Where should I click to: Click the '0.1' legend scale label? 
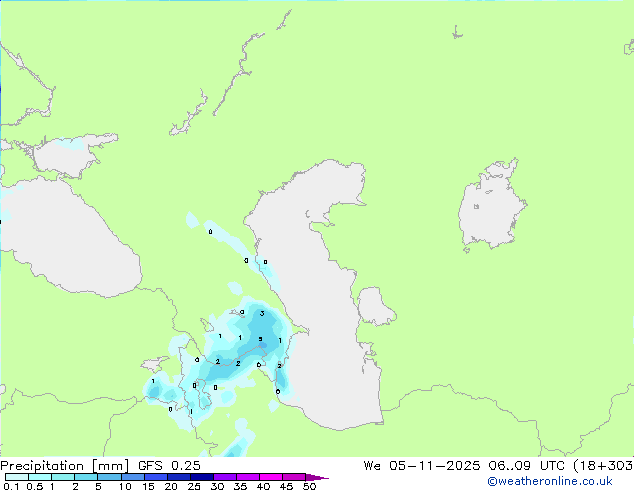tap(11, 486)
